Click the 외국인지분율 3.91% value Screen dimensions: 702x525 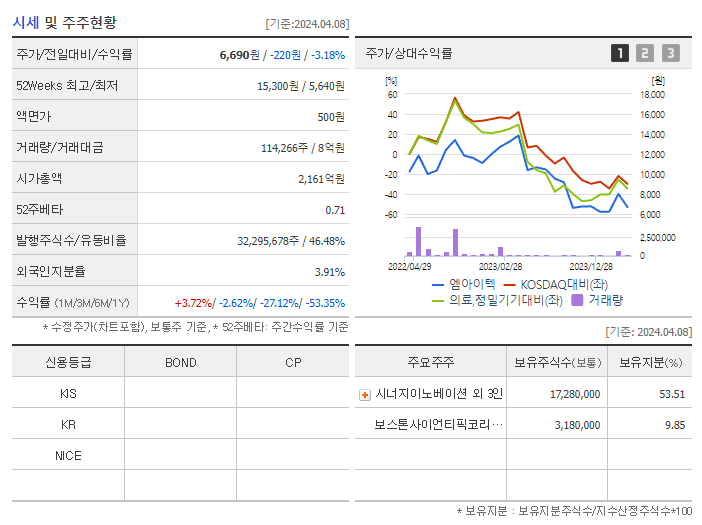[x=330, y=272]
